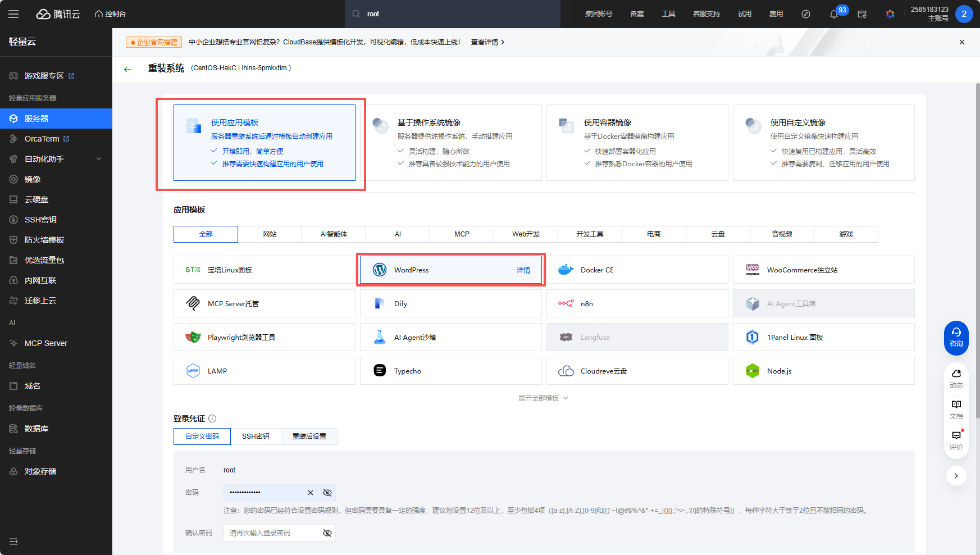Screen dimensions: 980x555
Task: Select the 宝塔Linux面板 template
Action: pyautogui.click(x=265, y=270)
